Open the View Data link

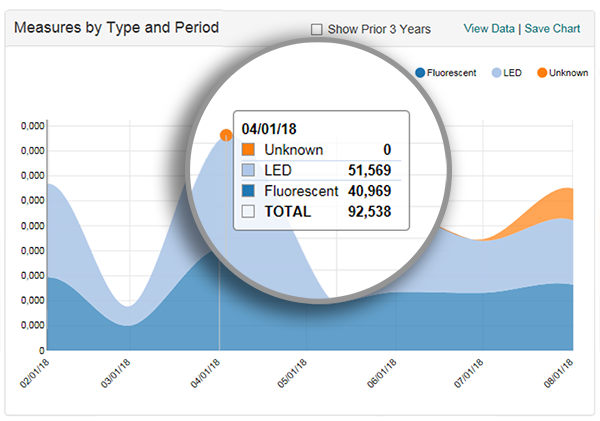(x=489, y=29)
